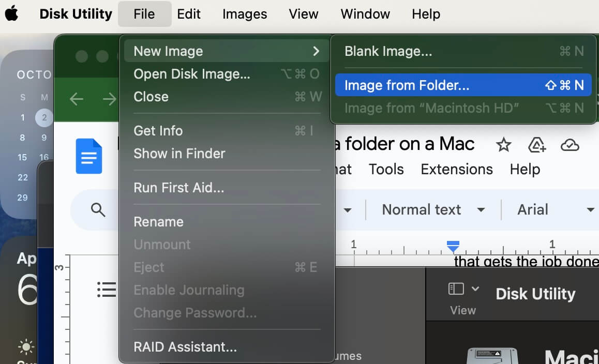This screenshot has height=364, width=599.
Task: Click the sidebar View icon in Disk Utility
Action: (x=456, y=289)
